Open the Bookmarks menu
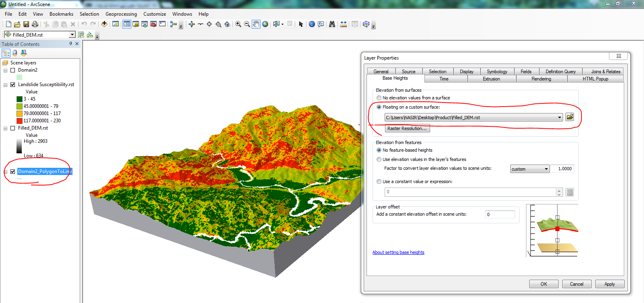This screenshot has width=644, height=303. click(x=61, y=14)
